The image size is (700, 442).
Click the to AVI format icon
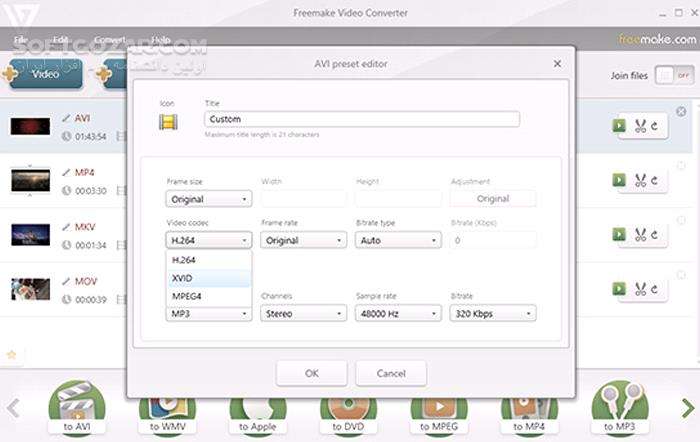click(x=77, y=407)
